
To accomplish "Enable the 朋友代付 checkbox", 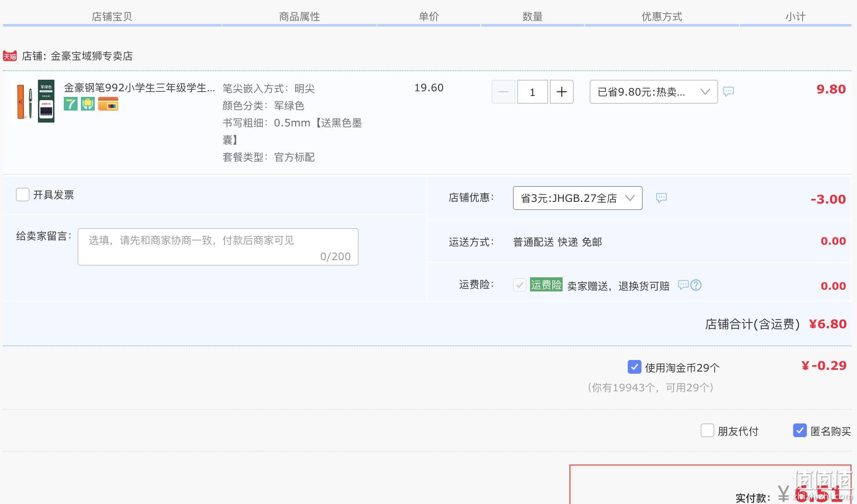I will [707, 430].
